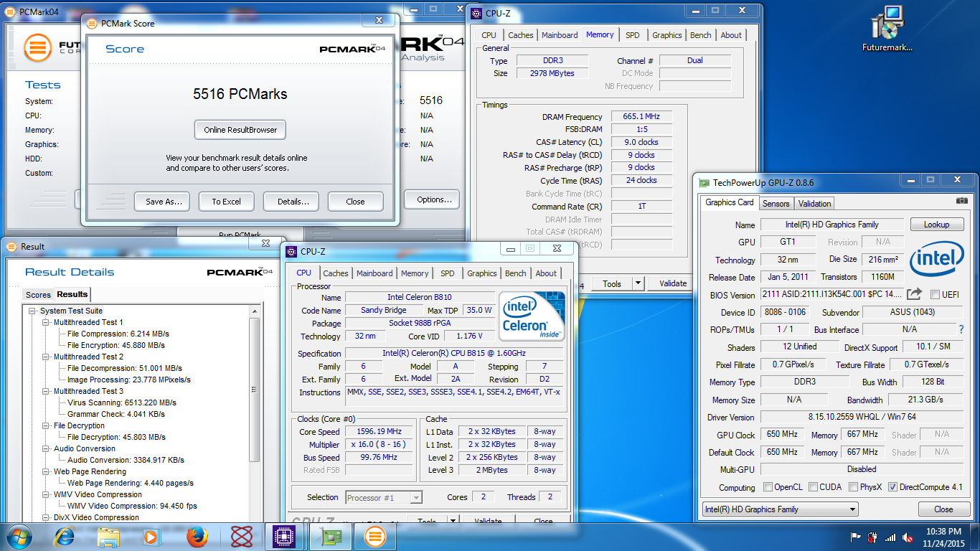Click the Lookup button in GPU-Z
This screenshot has width=980, height=551.
937,225
